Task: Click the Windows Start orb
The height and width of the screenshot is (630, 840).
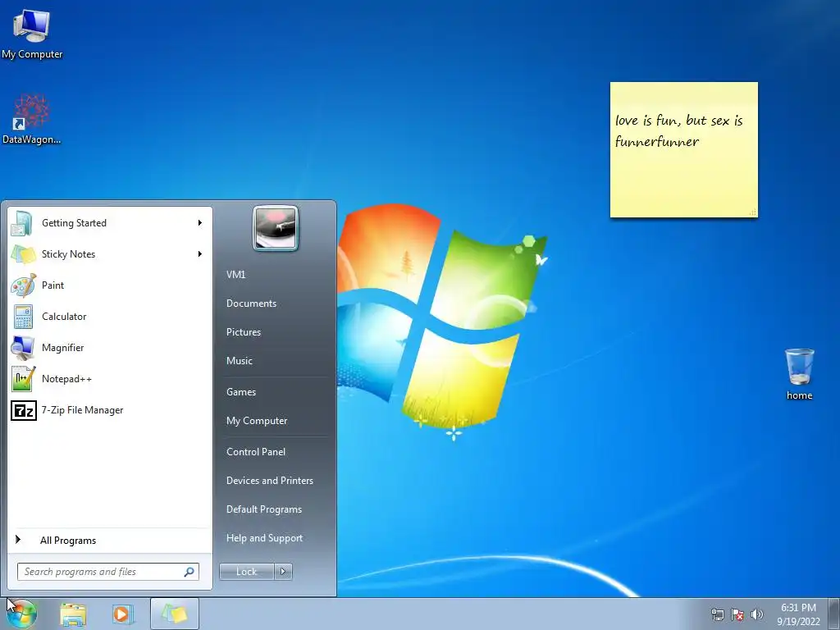Action: [x=21, y=614]
